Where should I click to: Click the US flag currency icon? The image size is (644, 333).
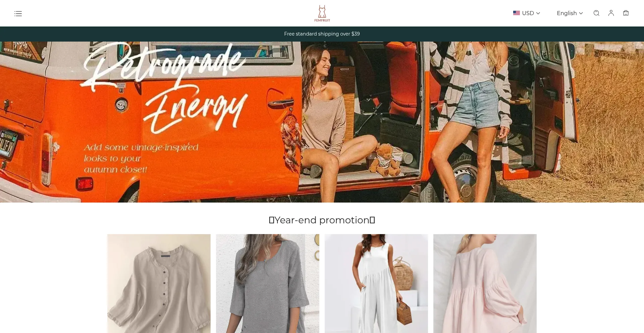click(x=517, y=13)
